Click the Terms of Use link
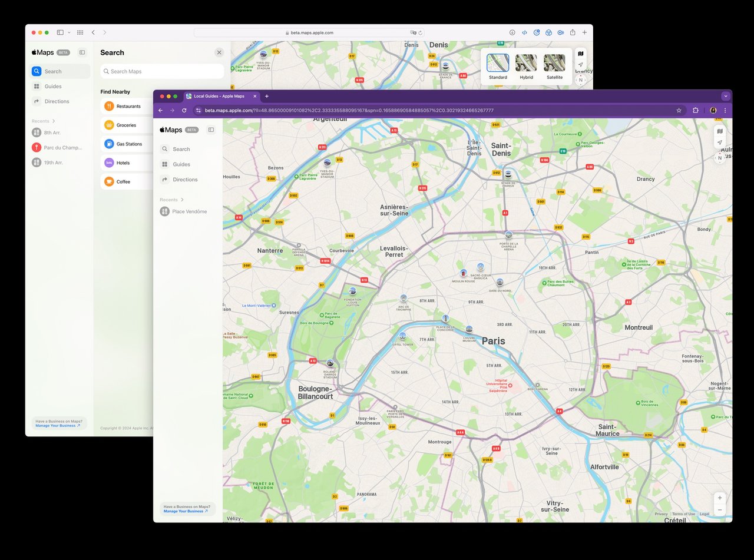Image resolution: width=754 pixels, height=560 pixels. (684, 514)
